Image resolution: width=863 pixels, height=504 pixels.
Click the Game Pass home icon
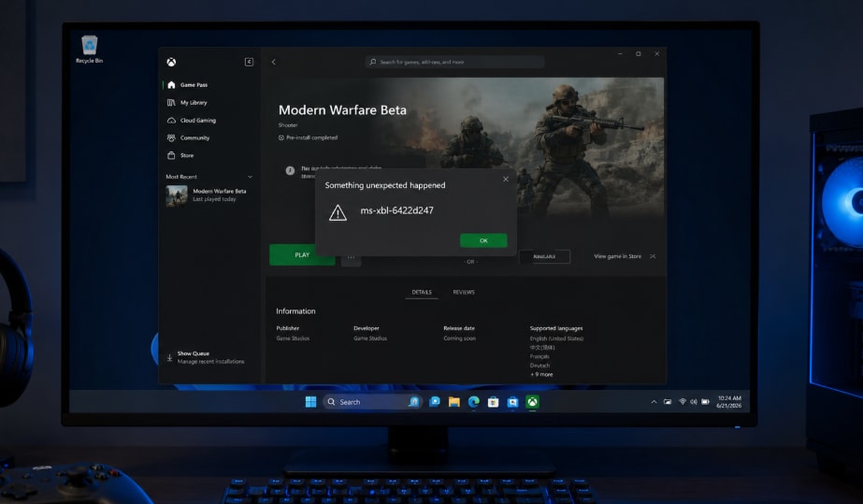171,85
